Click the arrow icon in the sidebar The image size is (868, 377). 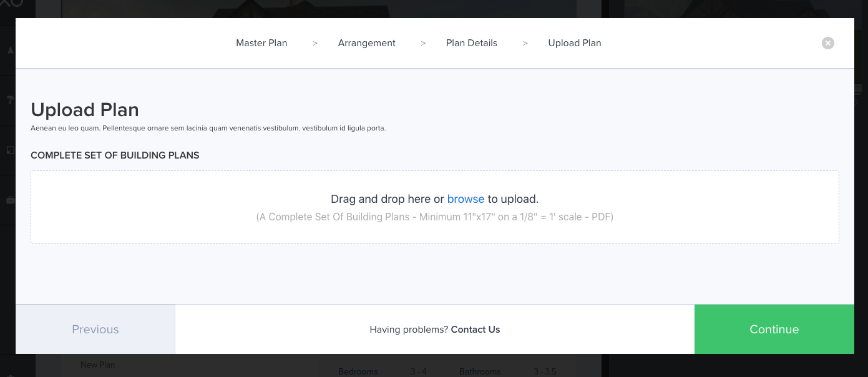pos(10,51)
